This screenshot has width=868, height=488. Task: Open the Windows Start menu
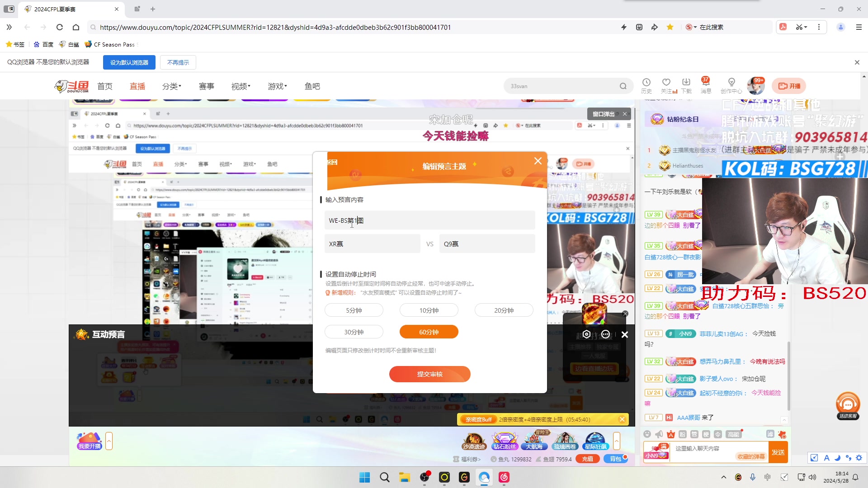[x=364, y=477]
